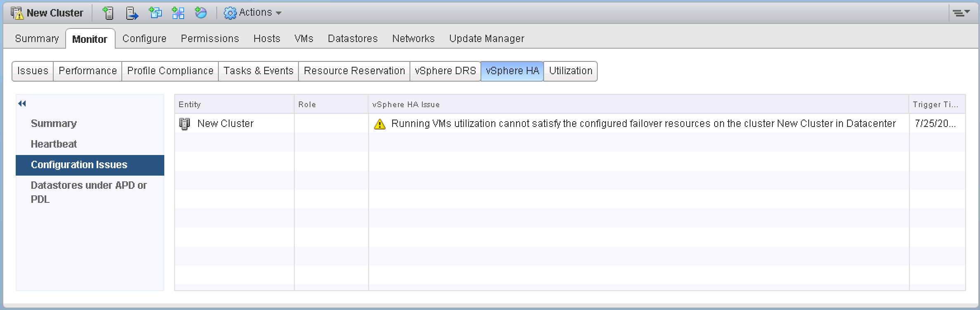The height and width of the screenshot is (310, 980).
Task: Click the 7/25/20... trigger time cell
Action: [937, 124]
